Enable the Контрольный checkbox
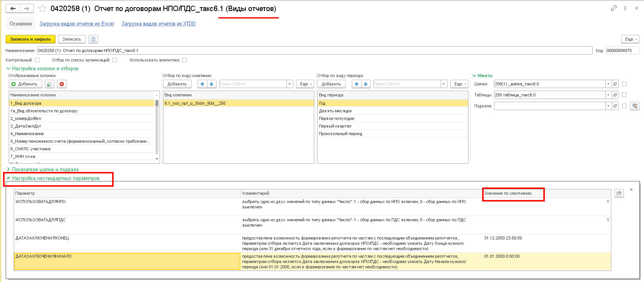This screenshot has height=282, width=644. click(x=37, y=60)
